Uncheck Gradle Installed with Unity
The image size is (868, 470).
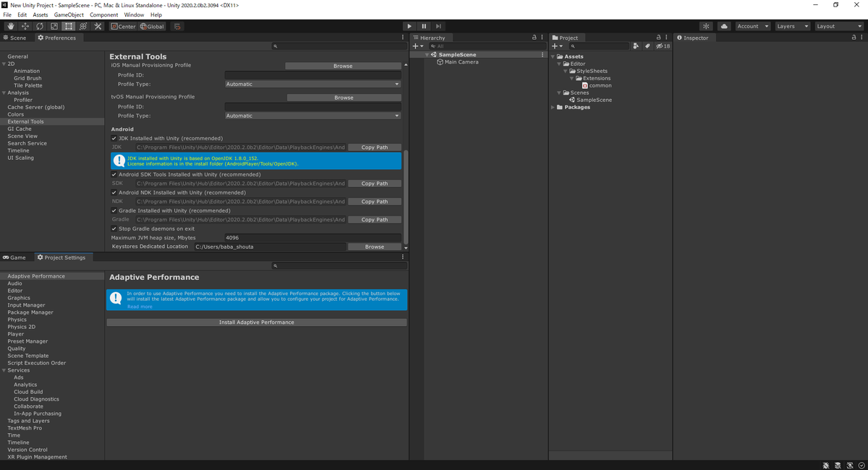coord(114,210)
